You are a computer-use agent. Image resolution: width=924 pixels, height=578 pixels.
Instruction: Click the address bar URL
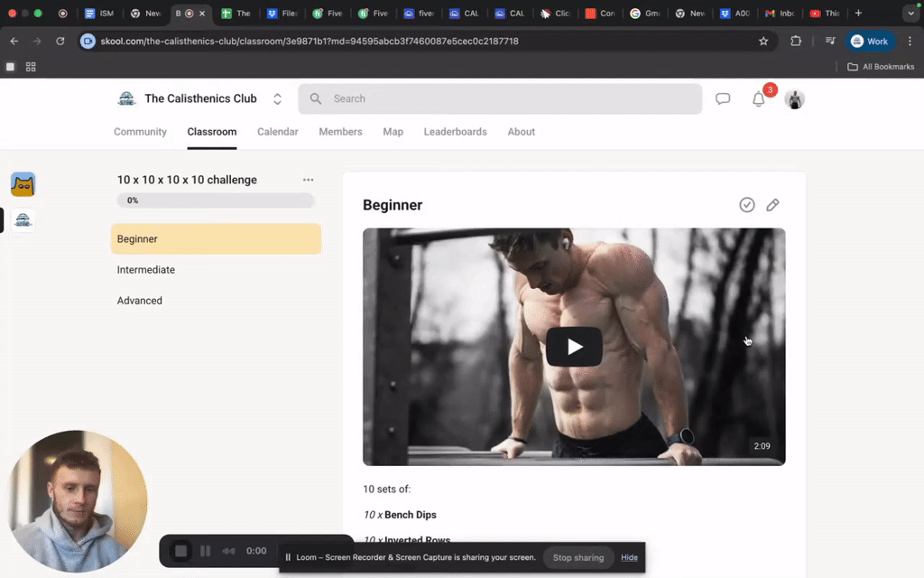(310, 42)
